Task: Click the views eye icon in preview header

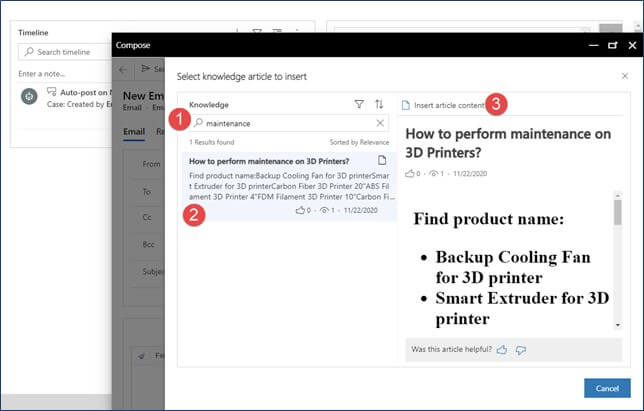Action: pyautogui.click(x=433, y=174)
